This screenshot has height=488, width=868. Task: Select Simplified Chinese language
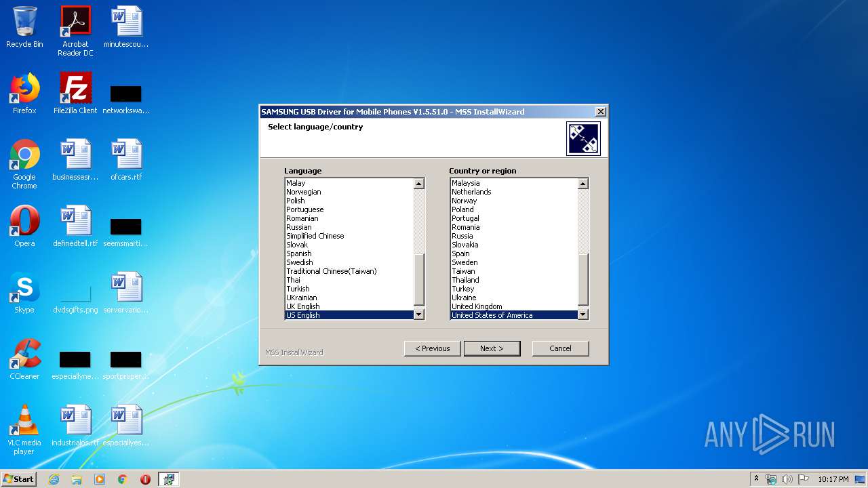click(349, 236)
